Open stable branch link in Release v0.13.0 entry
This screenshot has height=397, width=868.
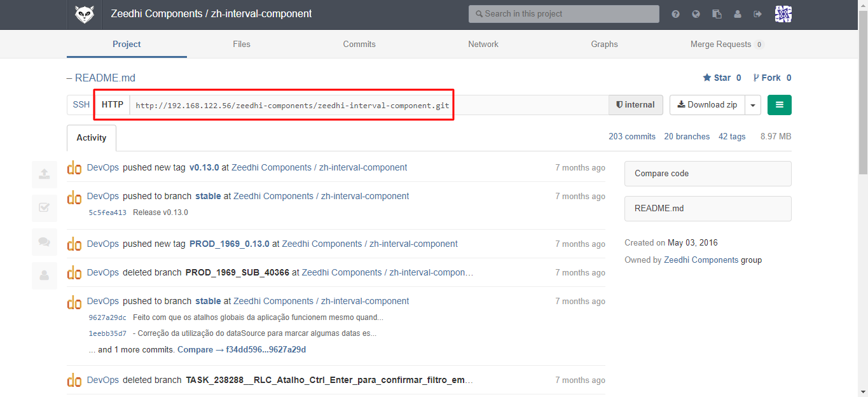coord(208,197)
